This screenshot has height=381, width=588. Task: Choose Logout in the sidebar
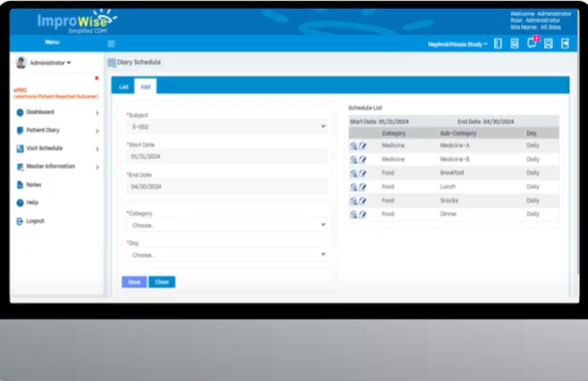pos(30,221)
